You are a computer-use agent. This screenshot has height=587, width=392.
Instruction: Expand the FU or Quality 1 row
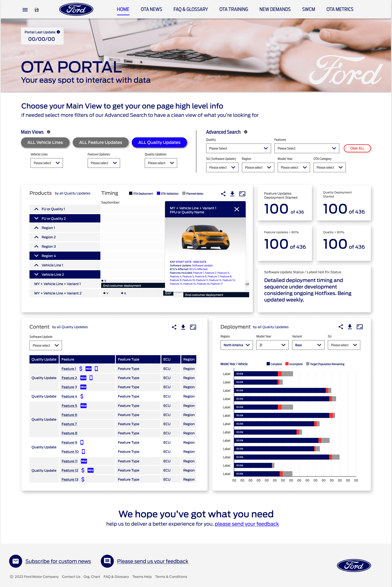pyautogui.click(x=65, y=209)
